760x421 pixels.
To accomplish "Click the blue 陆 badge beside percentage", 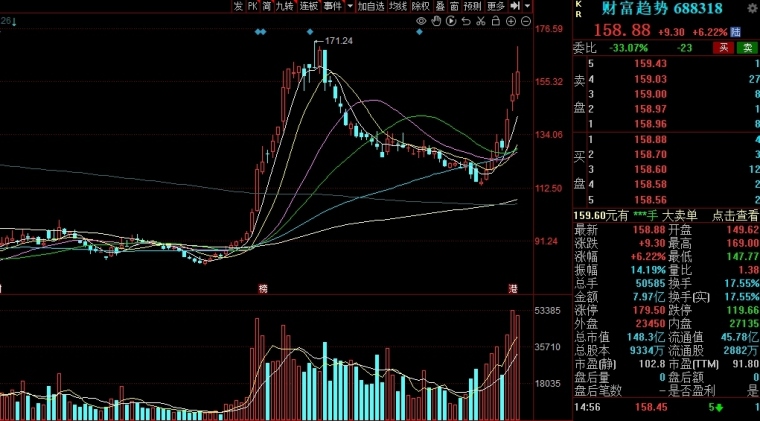I will [x=736, y=32].
